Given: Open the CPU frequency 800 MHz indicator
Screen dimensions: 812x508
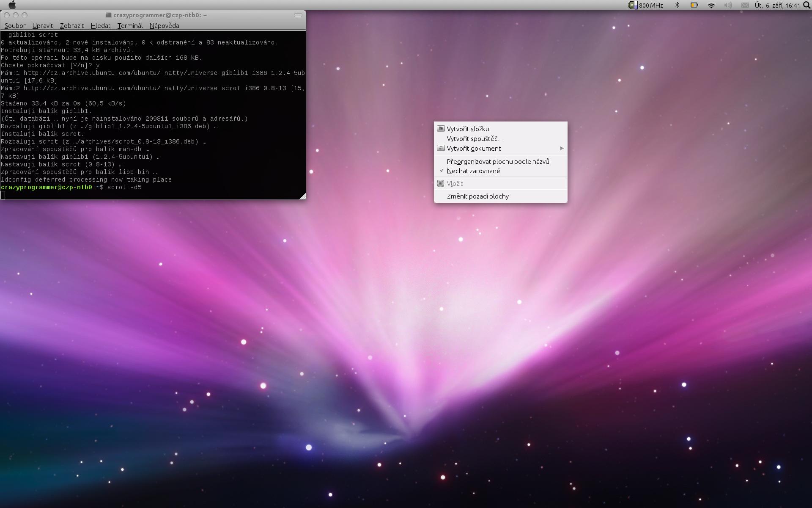Looking at the screenshot, I should point(645,5).
